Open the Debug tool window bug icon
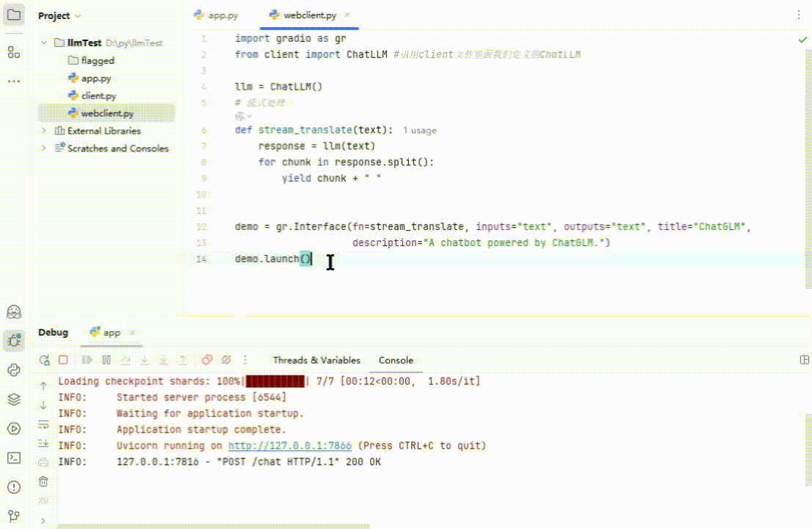 (x=14, y=340)
